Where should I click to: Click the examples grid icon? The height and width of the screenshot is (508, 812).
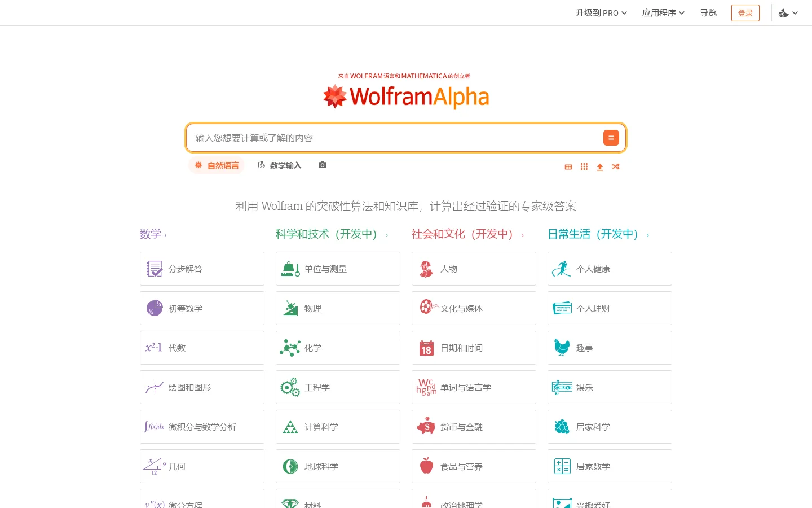[584, 167]
